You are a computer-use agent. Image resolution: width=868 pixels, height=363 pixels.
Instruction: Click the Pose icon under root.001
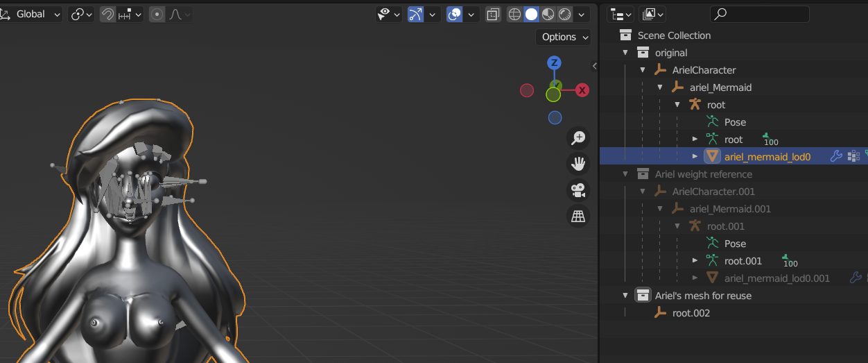pos(712,243)
